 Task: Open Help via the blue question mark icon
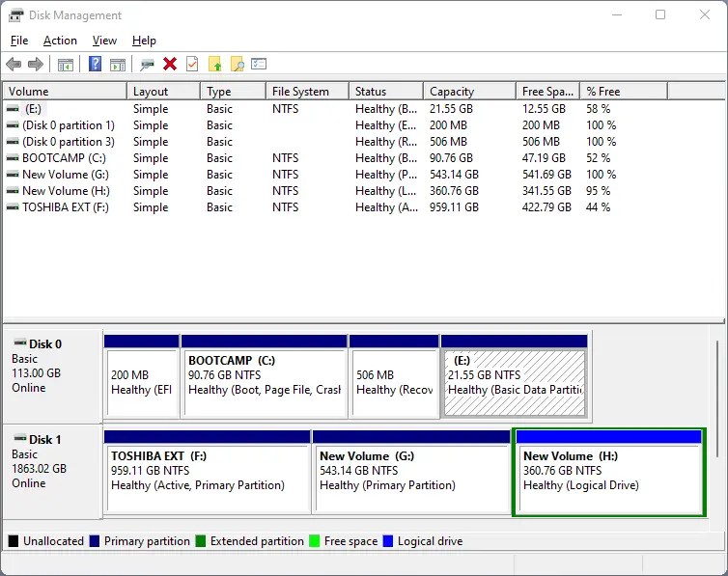tap(96, 64)
